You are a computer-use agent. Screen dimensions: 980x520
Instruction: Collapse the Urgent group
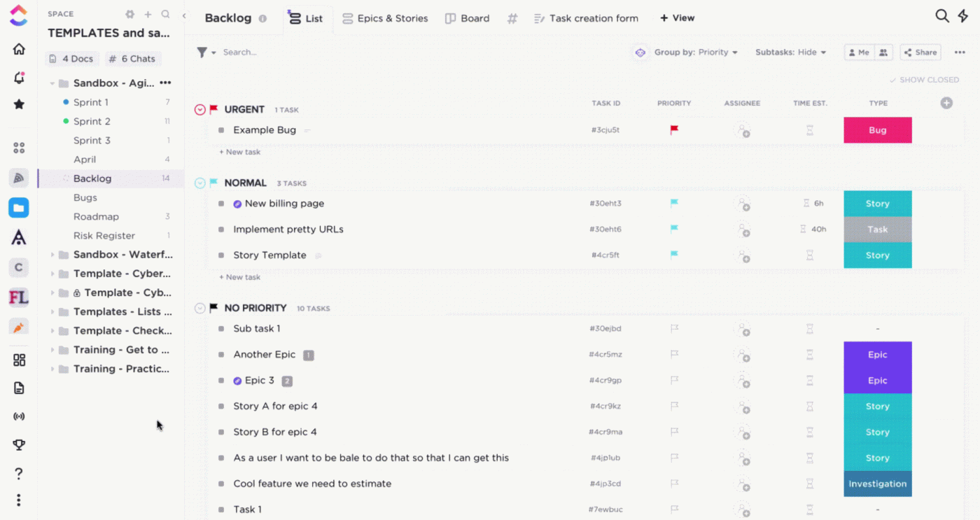coord(200,110)
